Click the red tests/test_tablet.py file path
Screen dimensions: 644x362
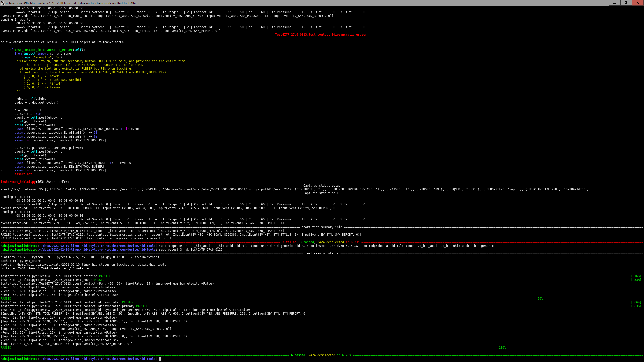tap(18, 182)
